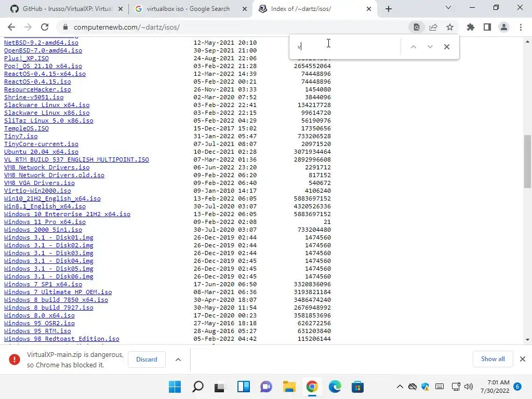532x399 pixels.
Task: Click Windows 95 OSR2.iso link
Action: click(x=39, y=323)
